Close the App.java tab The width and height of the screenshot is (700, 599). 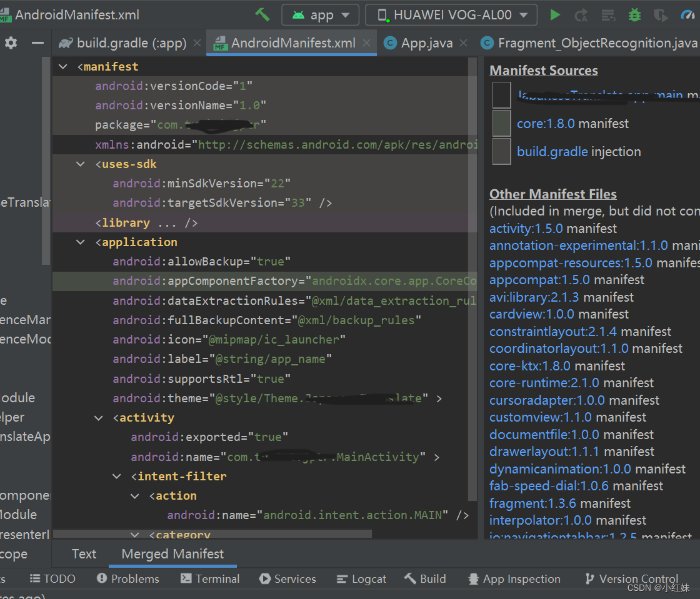(463, 43)
